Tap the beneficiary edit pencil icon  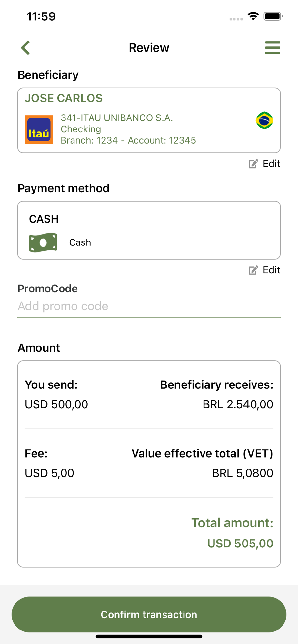click(253, 164)
